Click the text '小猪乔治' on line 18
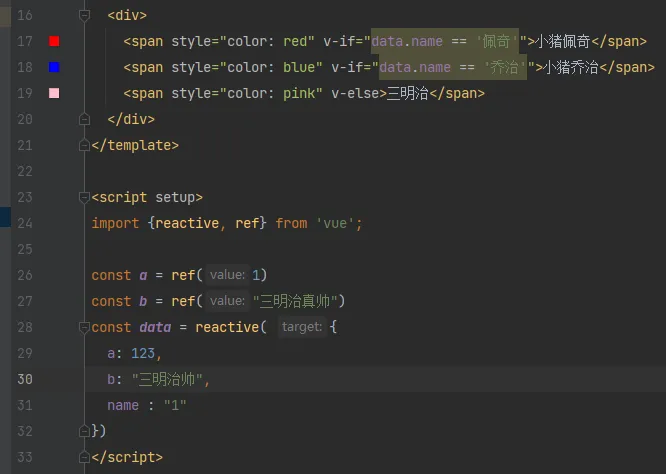Viewport: 666px width, 474px height. (571, 67)
